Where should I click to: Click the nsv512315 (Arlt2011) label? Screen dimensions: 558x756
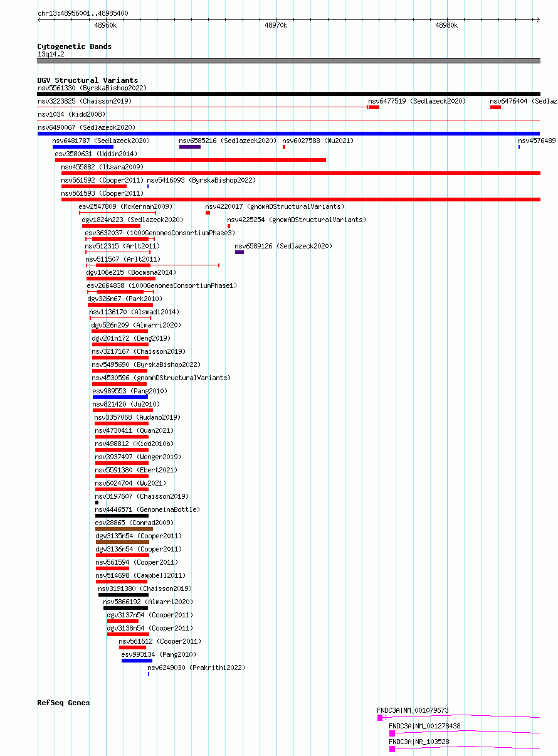click(122, 246)
